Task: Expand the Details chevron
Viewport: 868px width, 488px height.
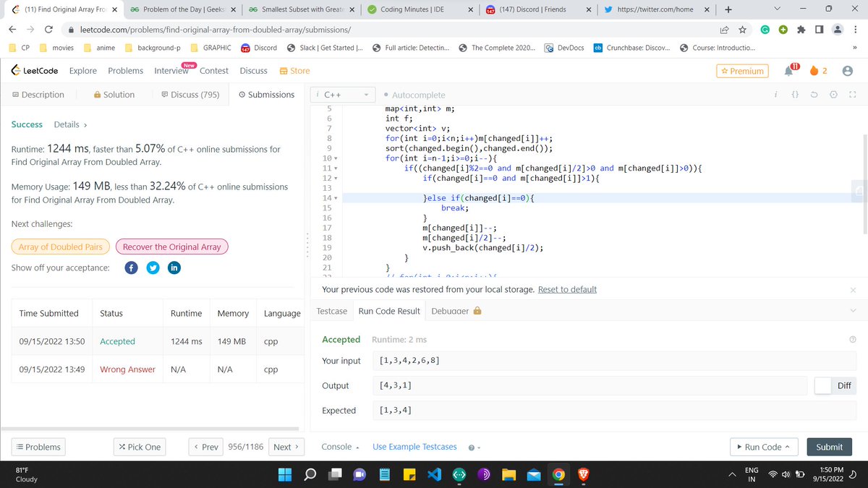Action: 85,124
